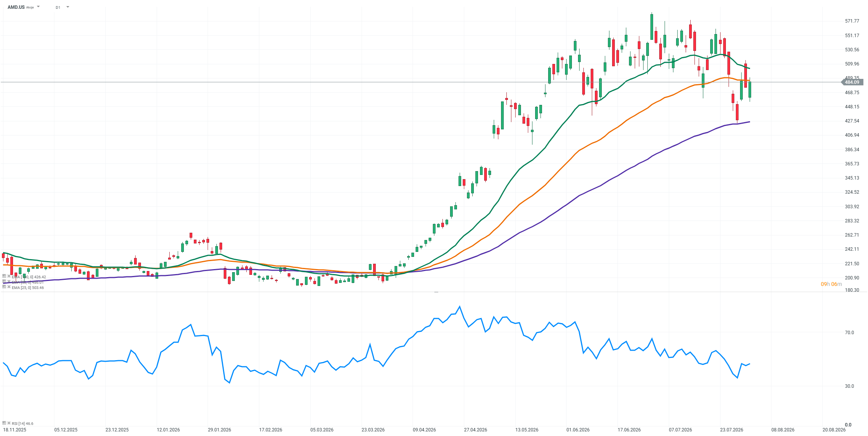
Task: Click the 12.01.2026 date label
Action: [x=168, y=430]
